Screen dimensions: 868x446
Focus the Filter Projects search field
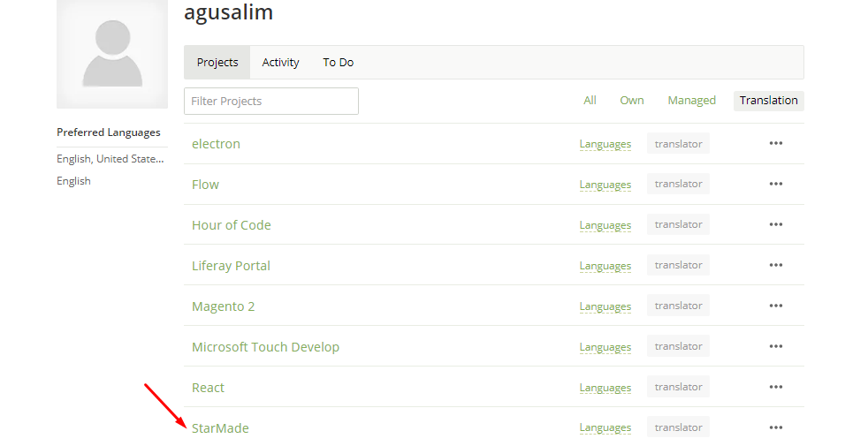(x=271, y=102)
